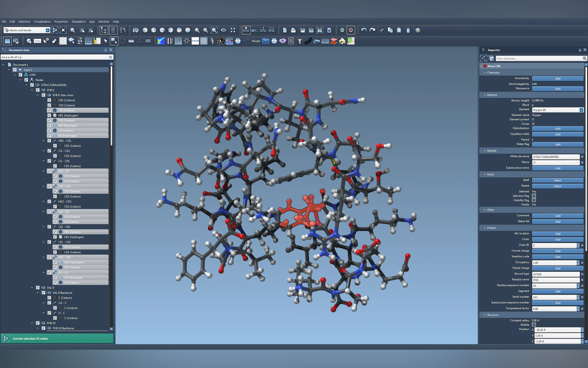Click the add layer stack icon
This screenshot has width=588, height=368.
point(418,30)
